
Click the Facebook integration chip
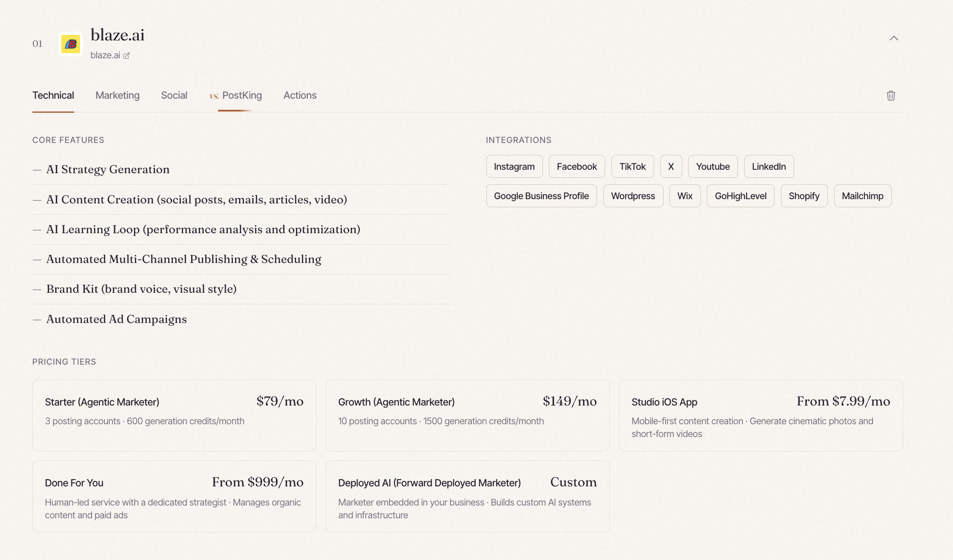pyautogui.click(x=577, y=166)
